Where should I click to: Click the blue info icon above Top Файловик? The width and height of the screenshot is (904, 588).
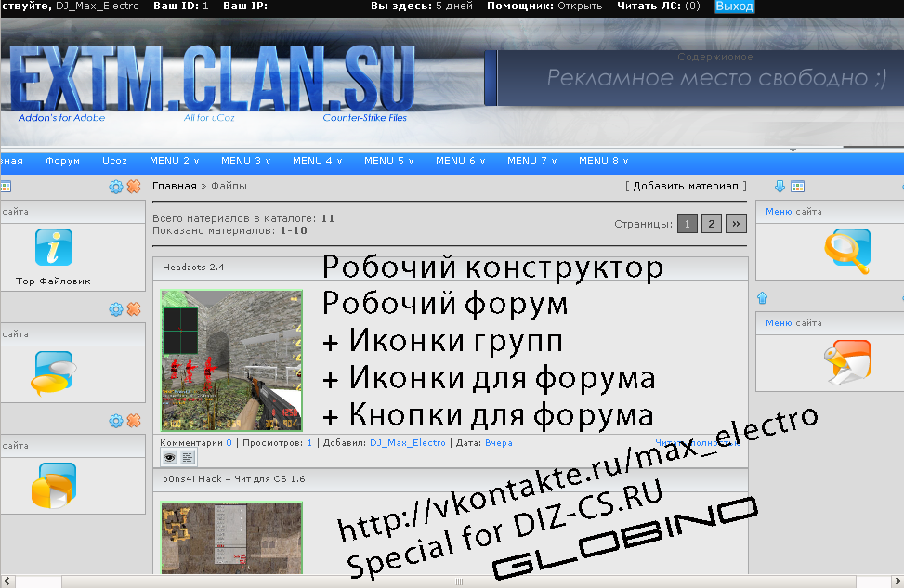tap(54, 247)
